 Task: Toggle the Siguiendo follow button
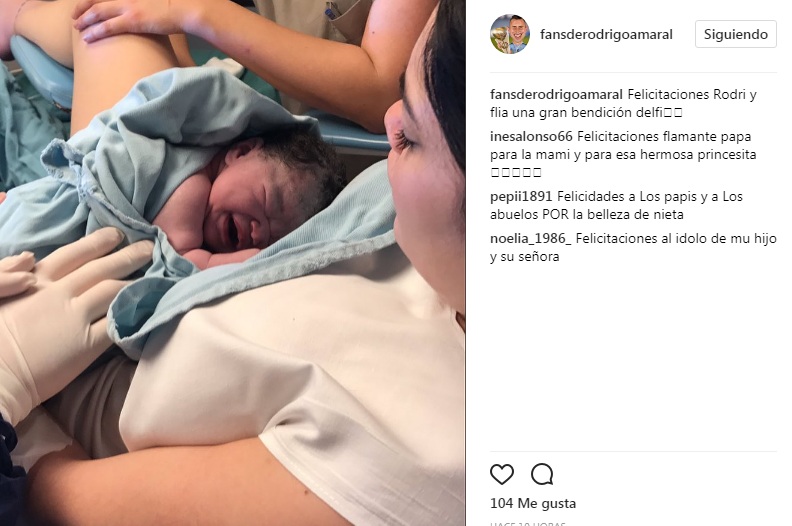[735, 34]
